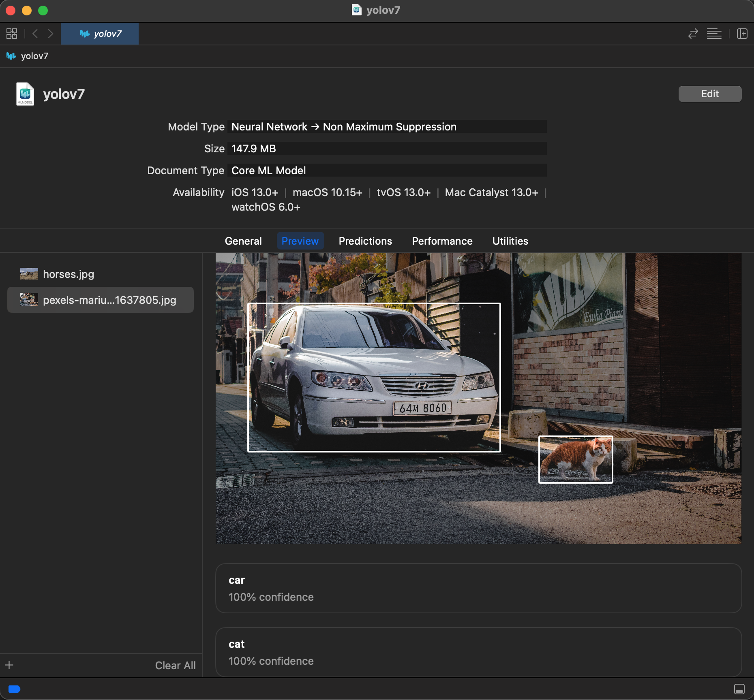Viewport: 754px width, 700px height.
Task: Click the yolov7 mlmodel file icon
Action: coord(25,94)
